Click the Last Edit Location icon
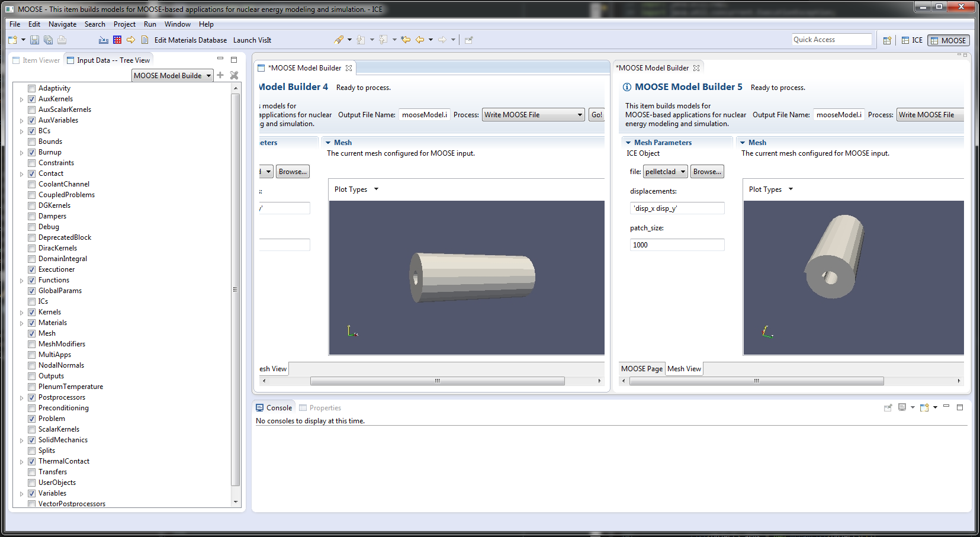Screen dimensions: 980x537 point(406,40)
